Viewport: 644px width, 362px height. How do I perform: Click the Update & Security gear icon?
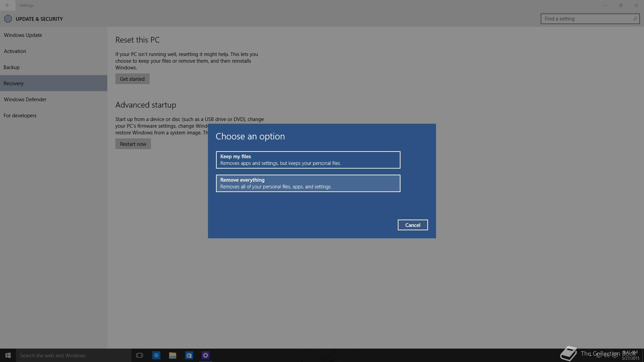[x=8, y=19]
